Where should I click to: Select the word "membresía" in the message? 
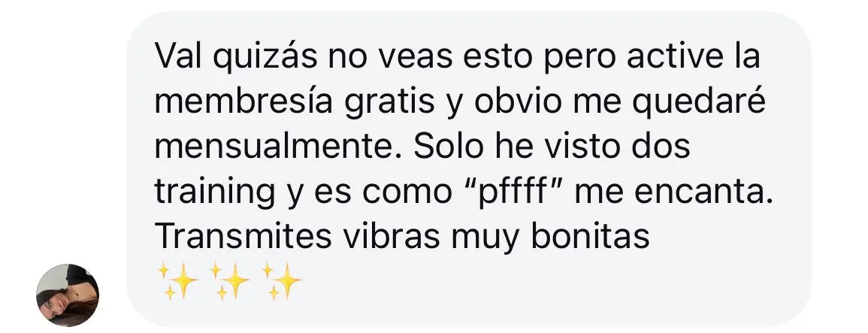[243, 102]
